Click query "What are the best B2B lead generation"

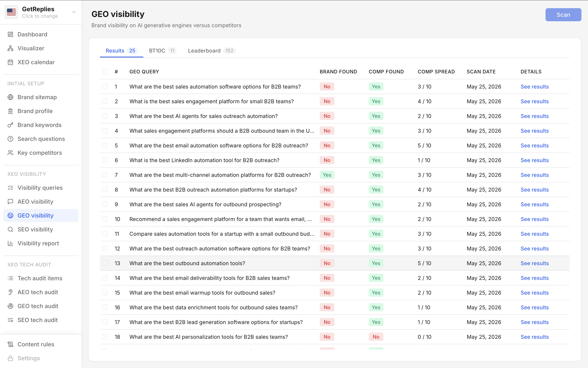pos(216,322)
